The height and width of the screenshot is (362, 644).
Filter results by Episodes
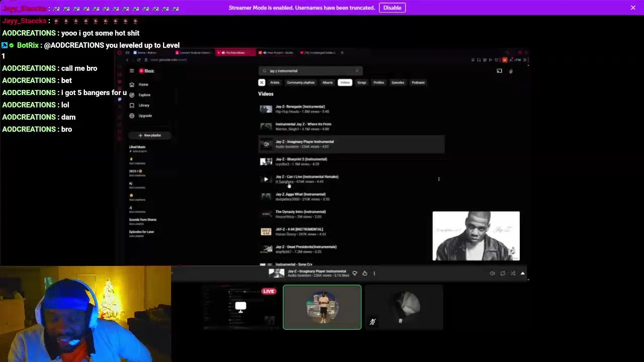click(x=398, y=82)
